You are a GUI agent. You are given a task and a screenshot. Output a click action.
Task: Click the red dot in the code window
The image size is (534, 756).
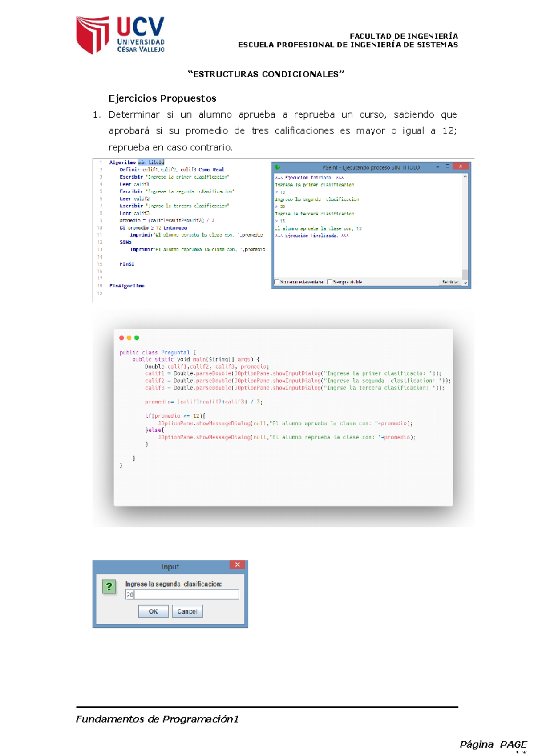[121, 338]
